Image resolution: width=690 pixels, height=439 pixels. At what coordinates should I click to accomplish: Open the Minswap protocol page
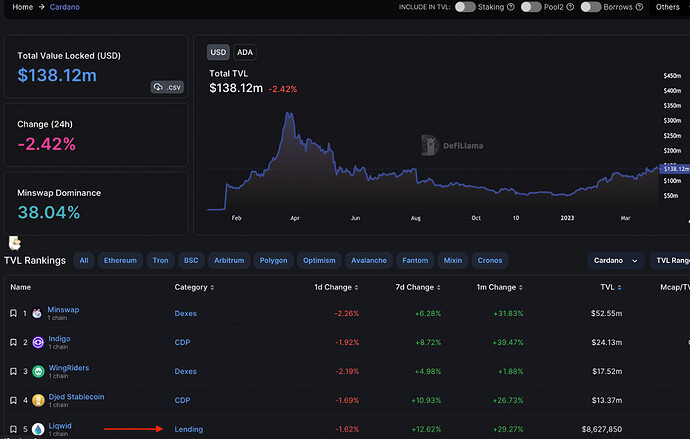(63, 310)
